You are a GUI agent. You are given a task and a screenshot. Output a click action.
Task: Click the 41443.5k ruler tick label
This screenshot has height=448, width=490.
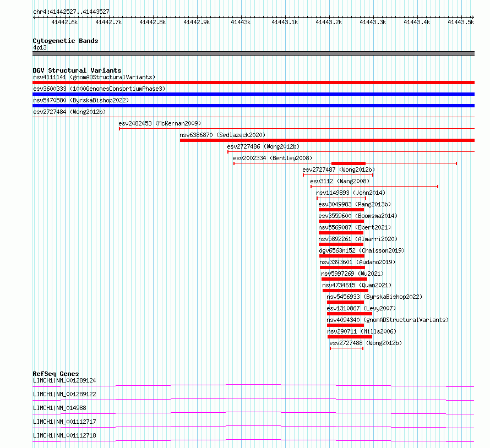[461, 23]
